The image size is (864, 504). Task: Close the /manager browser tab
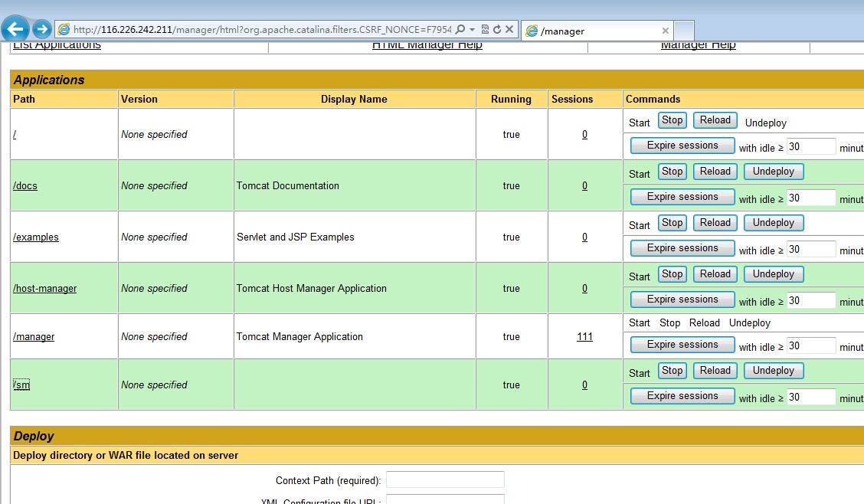(x=665, y=31)
